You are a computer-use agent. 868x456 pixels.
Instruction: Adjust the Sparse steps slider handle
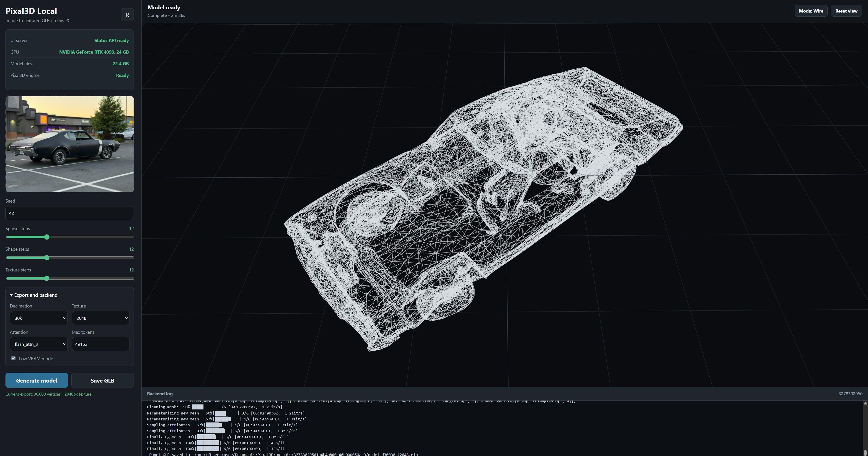point(47,237)
